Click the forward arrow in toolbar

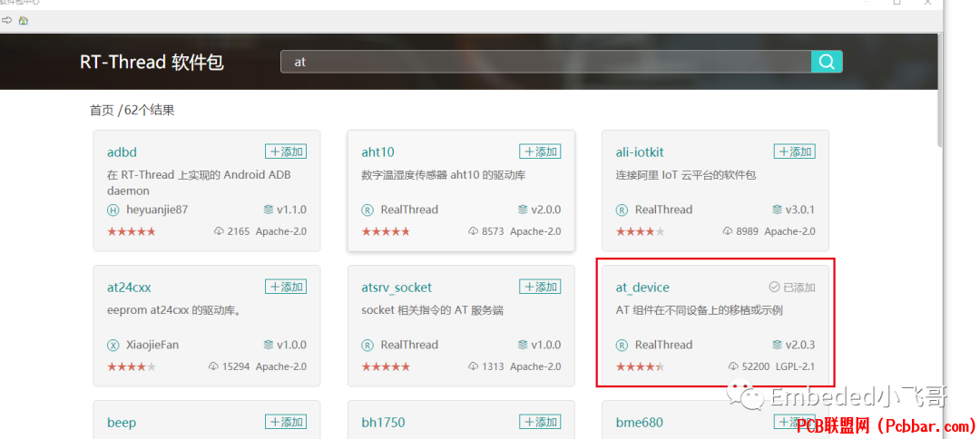point(7,21)
